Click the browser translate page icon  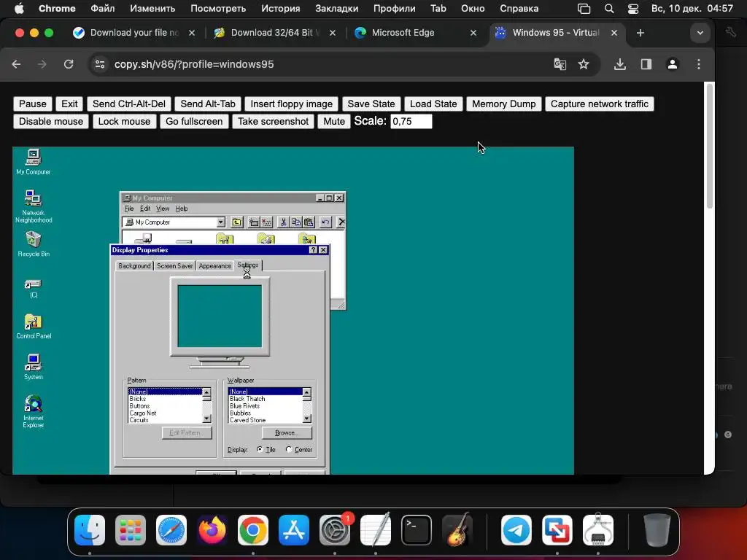[x=560, y=64]
